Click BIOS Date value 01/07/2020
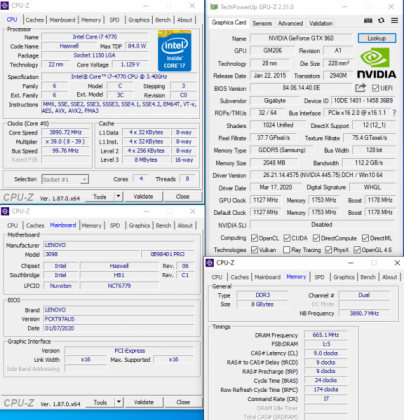 [119, 328]
